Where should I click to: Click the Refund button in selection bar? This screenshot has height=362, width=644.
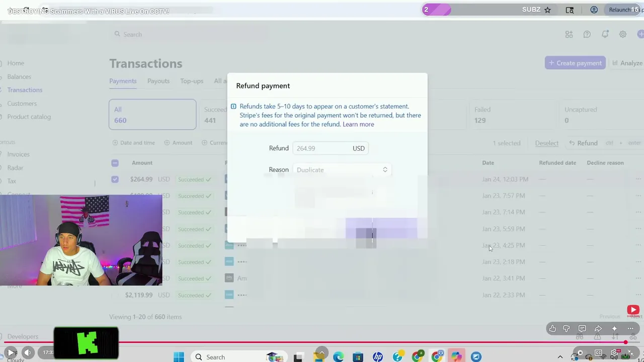pyautogui.click(x=583, y=143)
